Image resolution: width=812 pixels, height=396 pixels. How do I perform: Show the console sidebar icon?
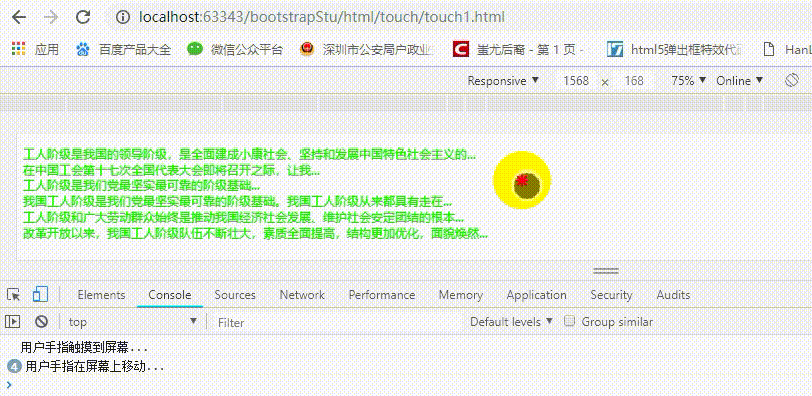pos(12,321)
